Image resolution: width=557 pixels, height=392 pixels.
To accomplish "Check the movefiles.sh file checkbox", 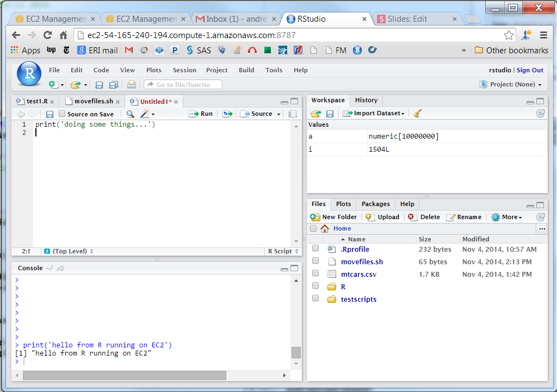I will 315,260.
